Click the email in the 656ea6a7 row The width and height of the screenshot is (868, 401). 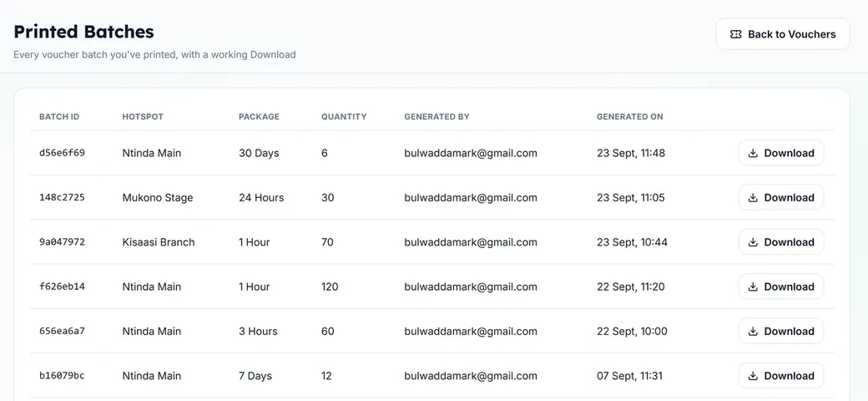(471, 331)
